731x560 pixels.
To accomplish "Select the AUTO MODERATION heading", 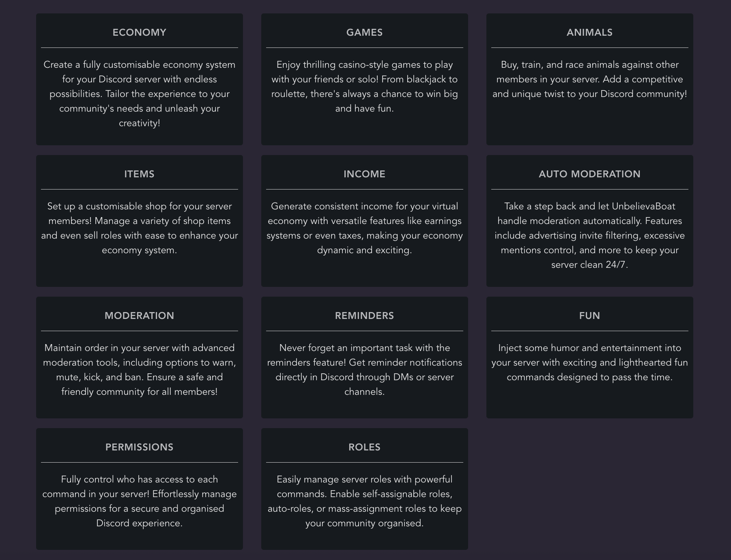I will [589, 174].
